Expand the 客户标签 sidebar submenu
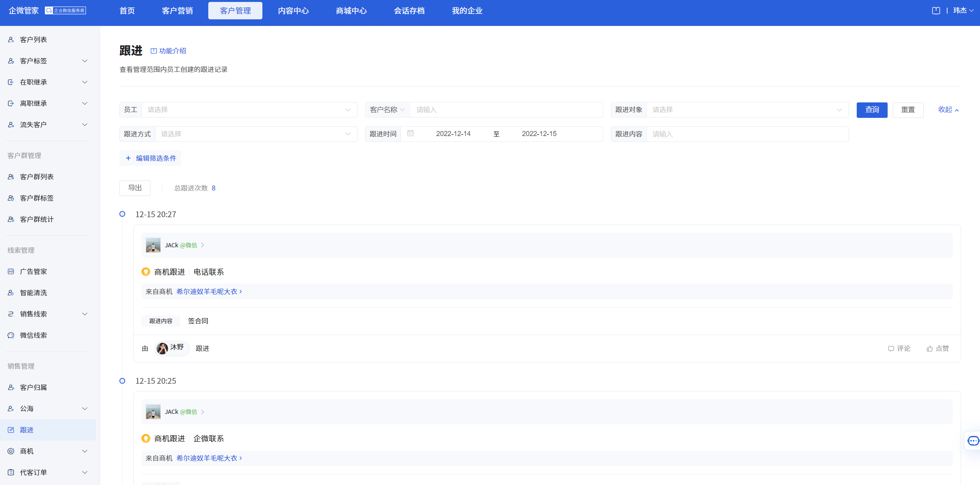980x485 pixels. pyautogui.click(x=85, y=61)
